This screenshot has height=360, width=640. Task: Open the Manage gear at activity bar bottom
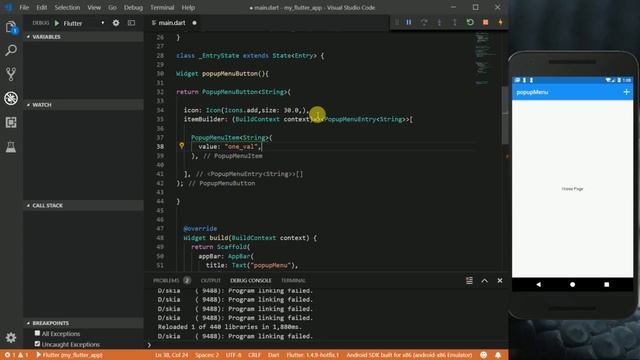tap(11, 337)
